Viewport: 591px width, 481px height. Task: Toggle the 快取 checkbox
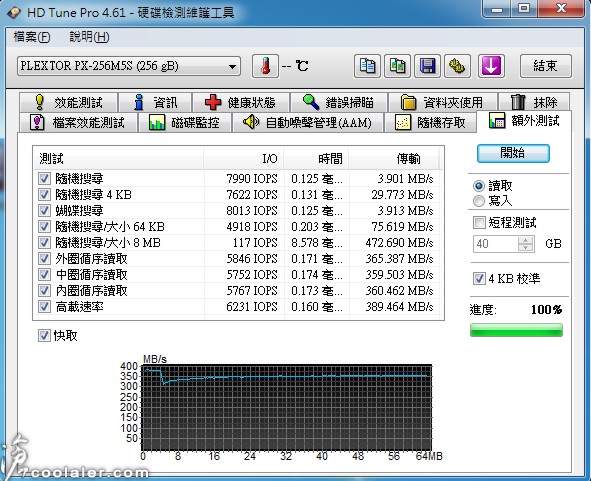click(x=44, y=335)
